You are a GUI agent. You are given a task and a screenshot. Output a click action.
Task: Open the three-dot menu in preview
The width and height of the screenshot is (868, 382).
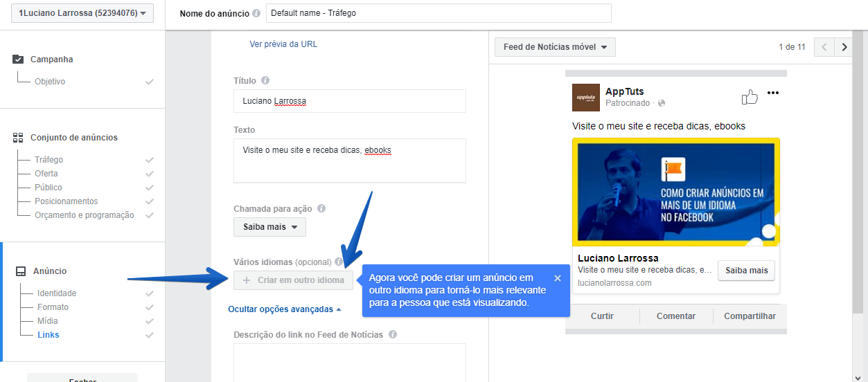(773, 93)
